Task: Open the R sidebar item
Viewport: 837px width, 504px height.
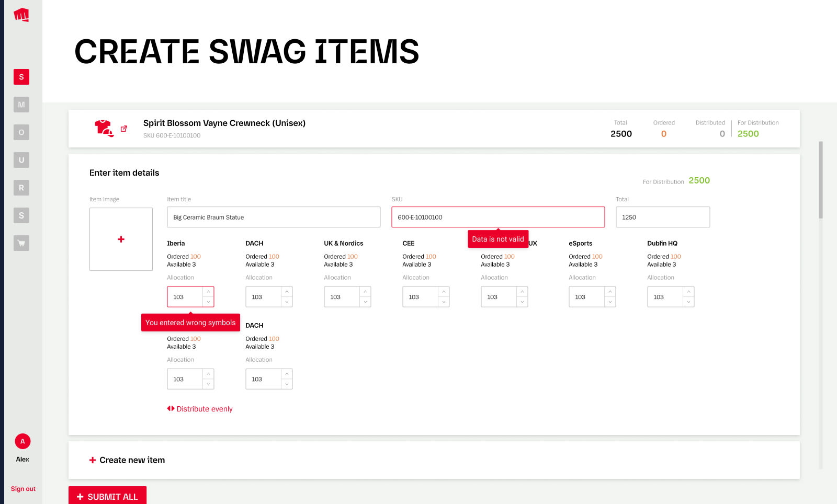Action: [x=21, y=188]
